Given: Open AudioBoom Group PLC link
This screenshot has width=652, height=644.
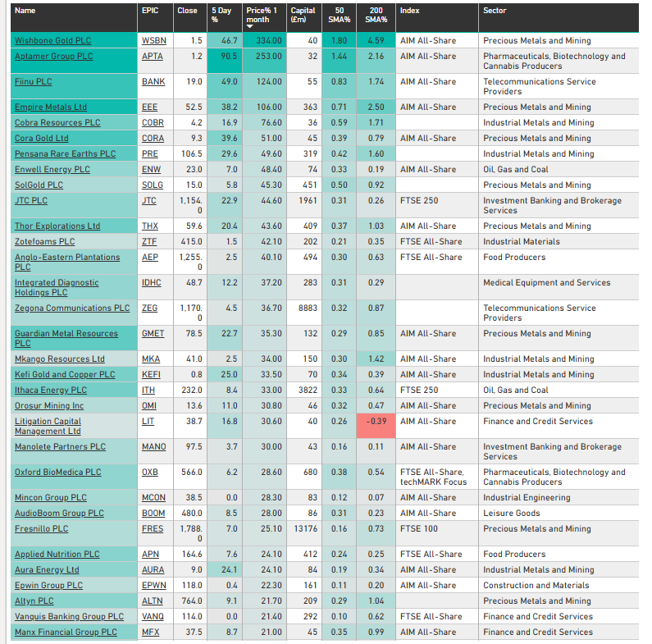Looking at the screenshot, I should pos(59,514).
